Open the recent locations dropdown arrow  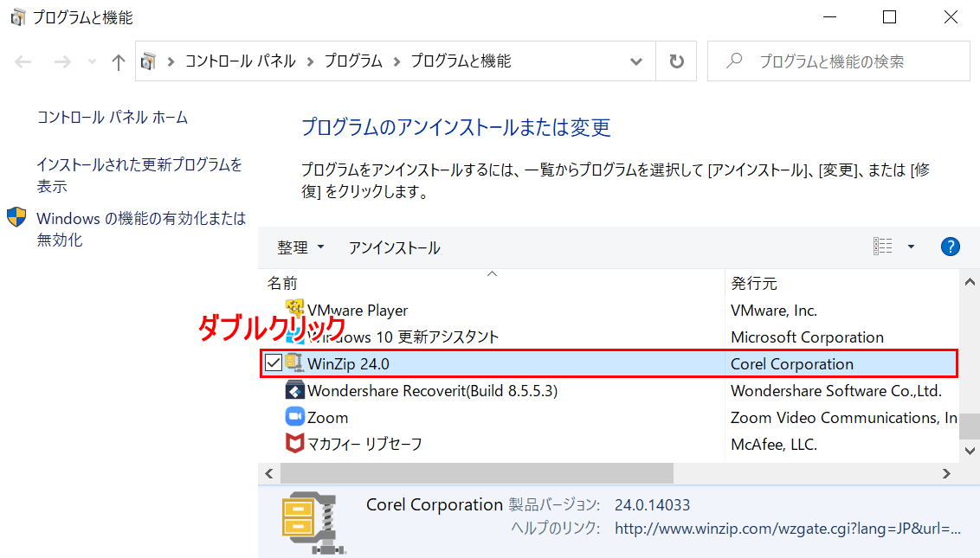pos(92,61)
